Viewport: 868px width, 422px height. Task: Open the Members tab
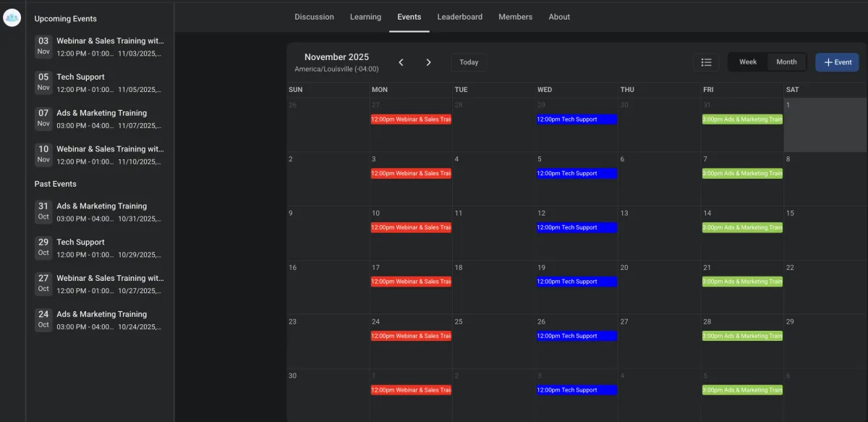coord(515,17)
